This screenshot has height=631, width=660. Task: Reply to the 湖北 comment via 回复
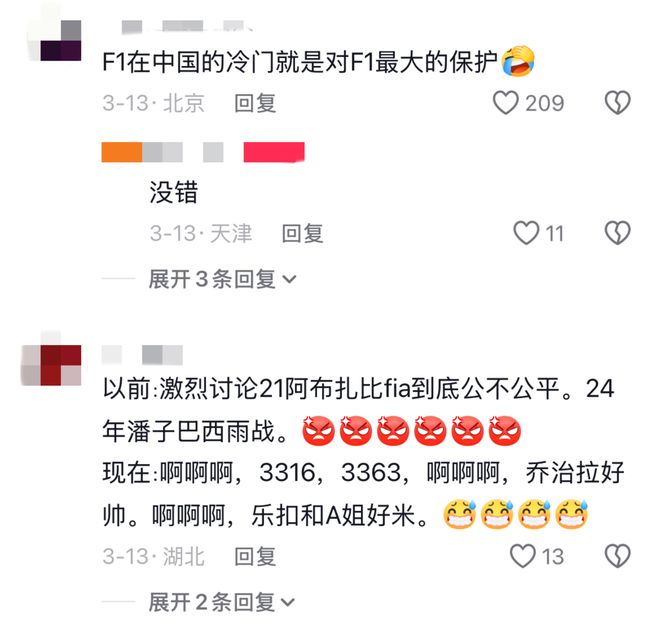coord(255,556)
